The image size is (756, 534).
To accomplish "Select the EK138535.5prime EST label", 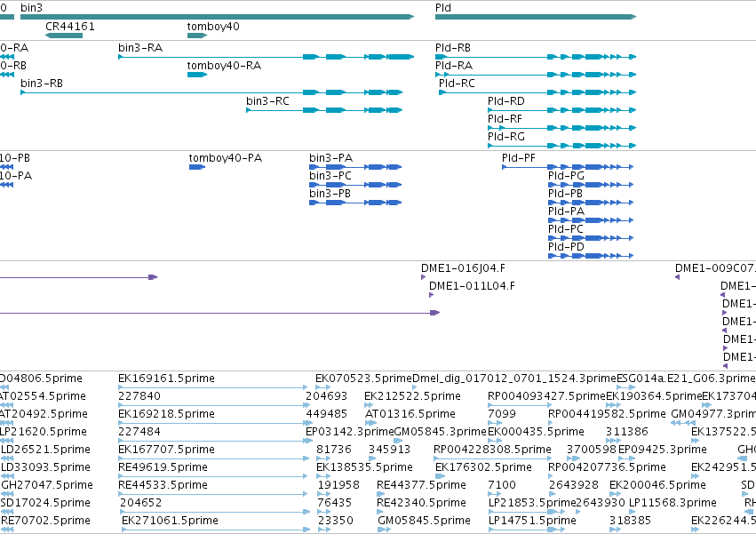I will point(364,468).
